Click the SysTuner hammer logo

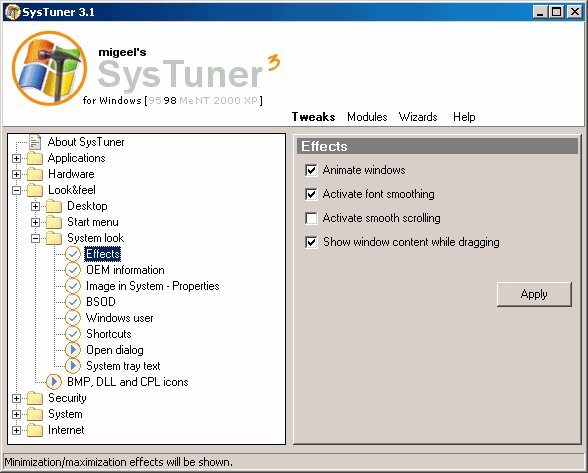pyautogui.click(x=50, y=68)
